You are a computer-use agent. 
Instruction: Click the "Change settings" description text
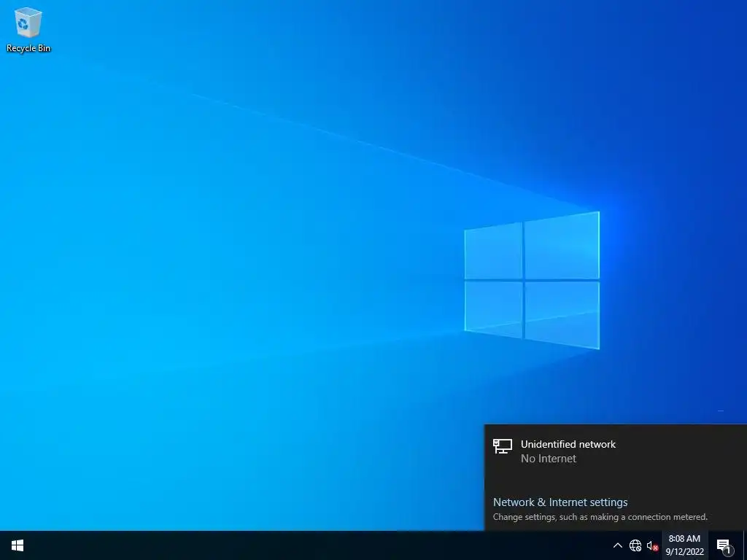(x=600, y=517)
